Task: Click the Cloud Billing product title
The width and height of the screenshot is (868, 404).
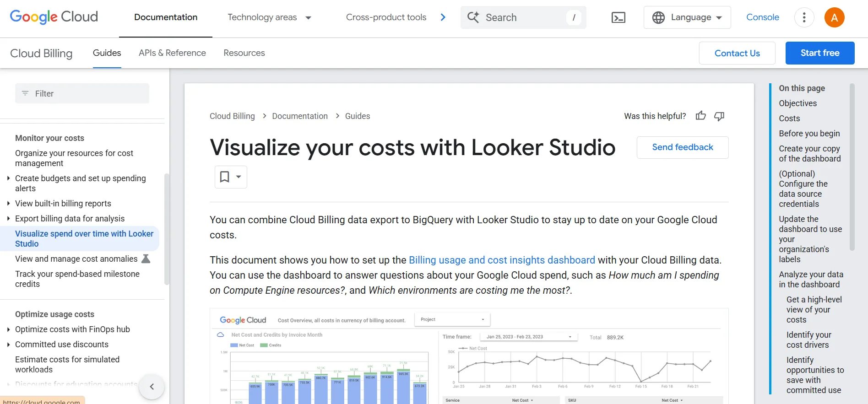Action: click(41, 53)
